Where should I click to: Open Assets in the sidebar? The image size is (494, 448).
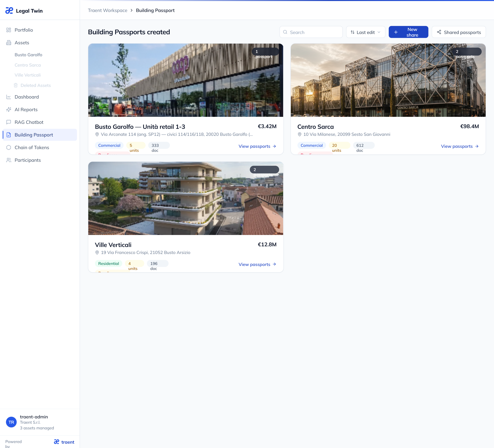click(x=40, y=43)
